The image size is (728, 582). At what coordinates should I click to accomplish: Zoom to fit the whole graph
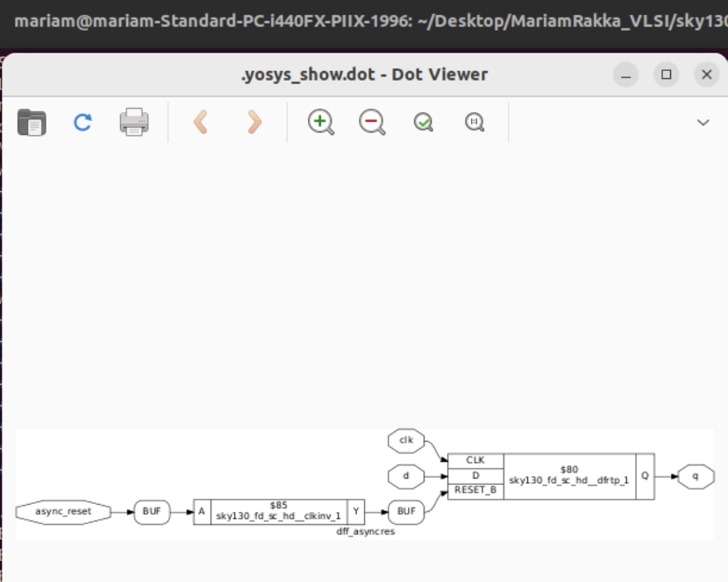pos(423,122)
